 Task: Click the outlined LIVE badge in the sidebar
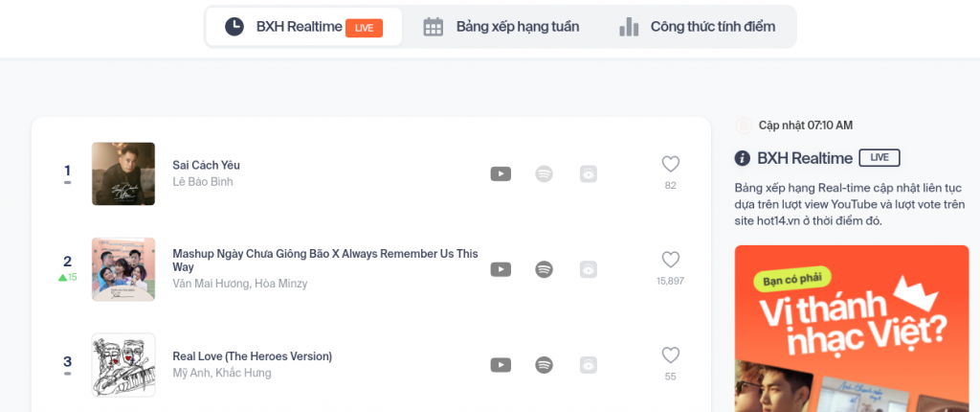click(x=880, y=158)
